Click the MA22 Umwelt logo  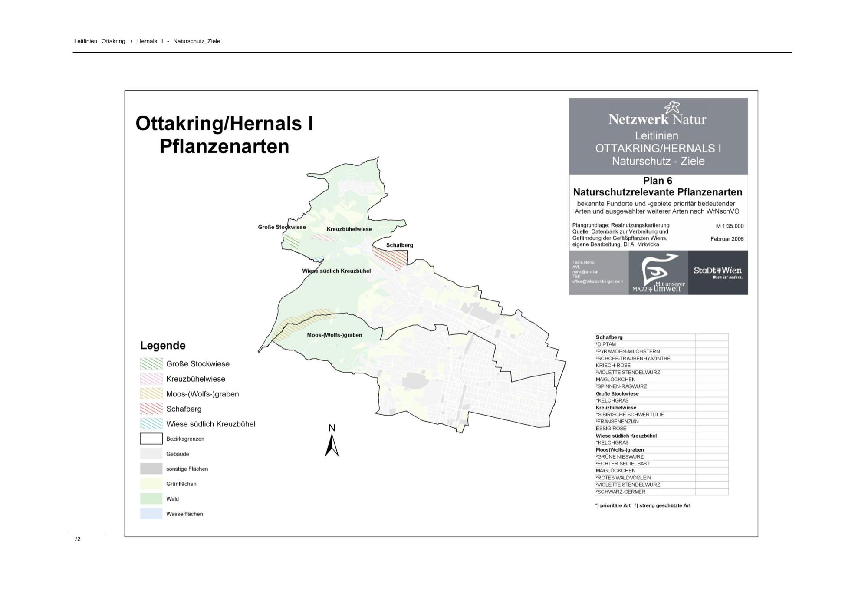click(658, 273)
